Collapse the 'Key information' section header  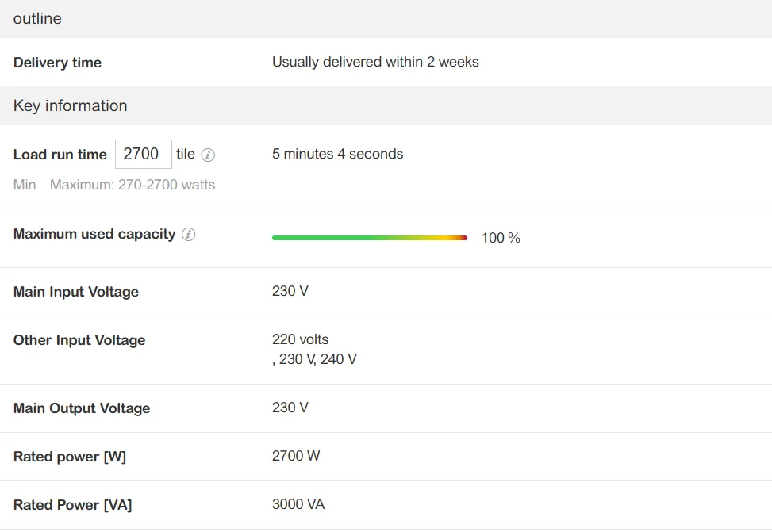point(70,105)
